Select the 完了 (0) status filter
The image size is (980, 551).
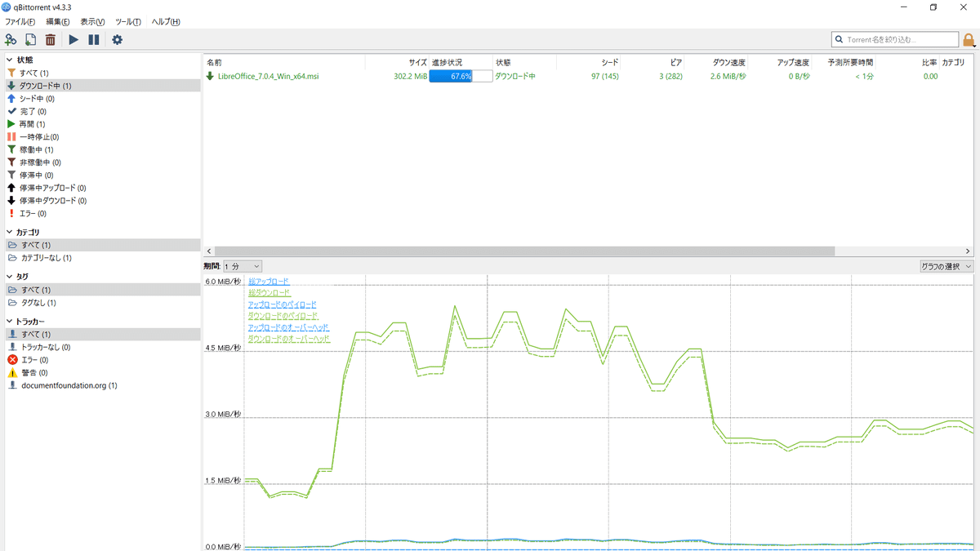tap(32, 111)
